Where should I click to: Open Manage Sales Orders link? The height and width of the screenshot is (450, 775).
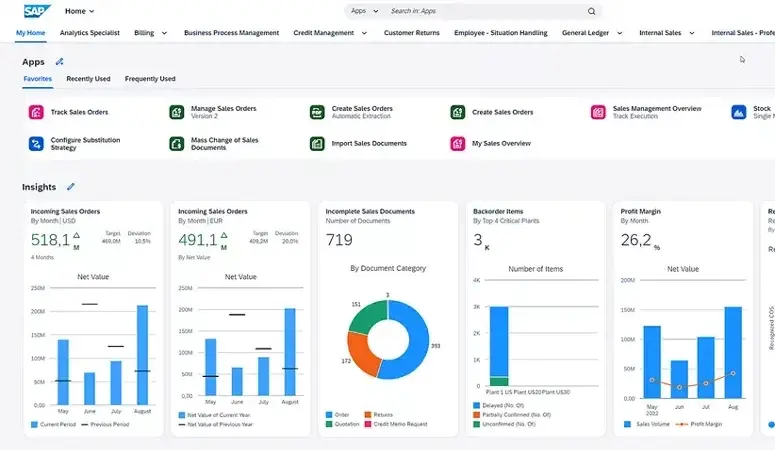point(223,108)
